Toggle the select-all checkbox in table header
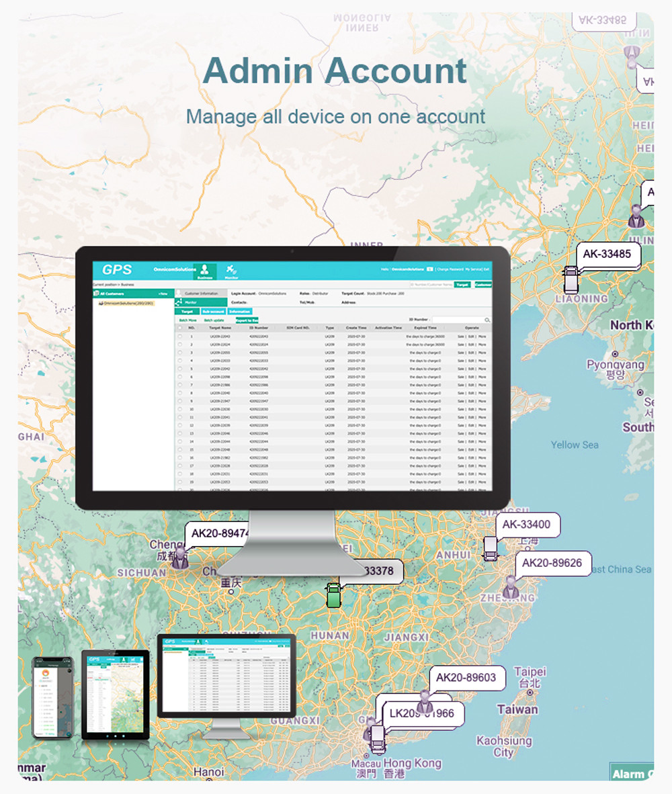The height and width of the screenshot is (794, 672). pyautogui.click(x=180, y=328)
